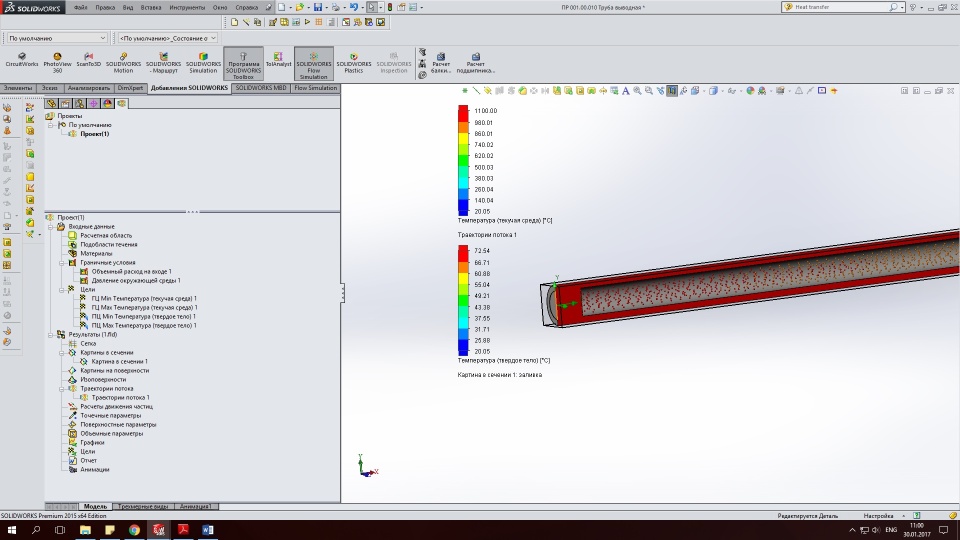Select 'Траектории потока 1' result item

coord(120,398)
